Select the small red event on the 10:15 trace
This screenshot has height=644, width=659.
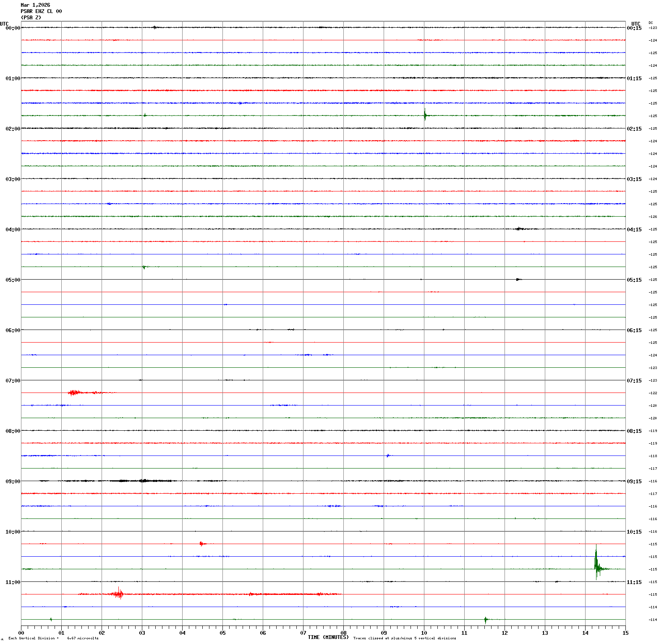(x=202, y=544)
